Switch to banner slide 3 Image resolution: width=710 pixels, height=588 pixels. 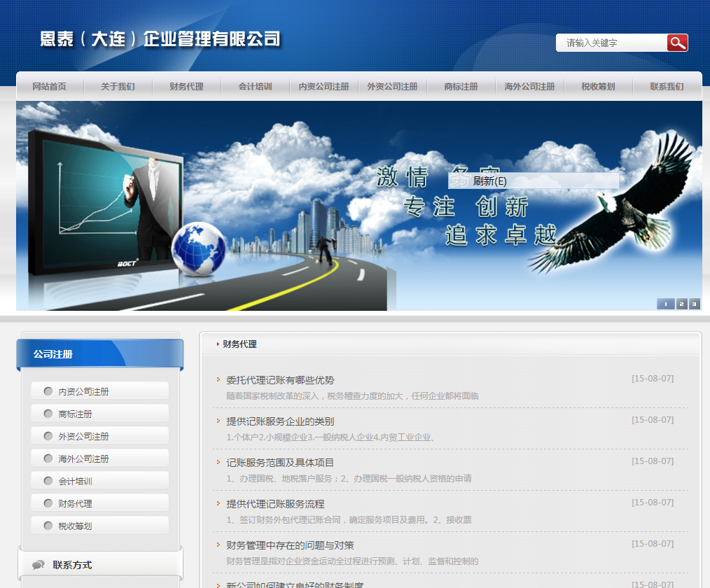click(694, 304)
